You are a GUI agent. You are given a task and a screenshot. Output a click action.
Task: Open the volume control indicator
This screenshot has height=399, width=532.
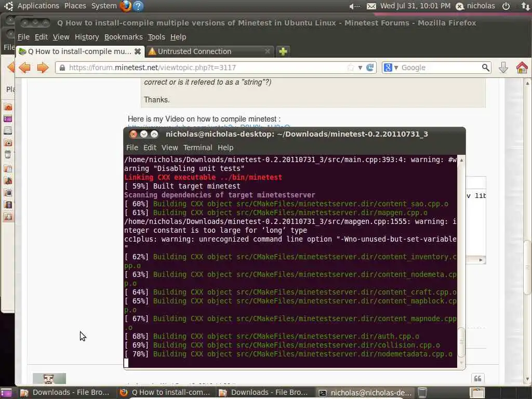(x=355, y=6)
